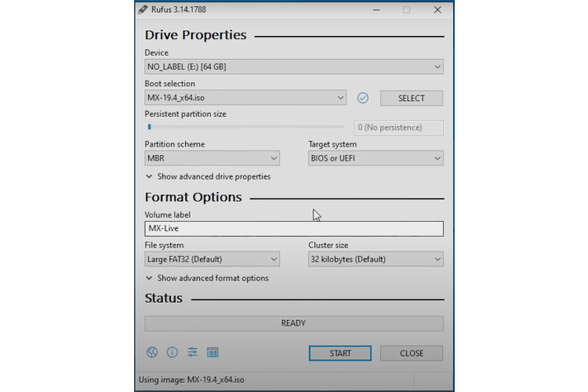Open the About information icon
The width and height of the screenshot is (588, 392).
point(172,352)
